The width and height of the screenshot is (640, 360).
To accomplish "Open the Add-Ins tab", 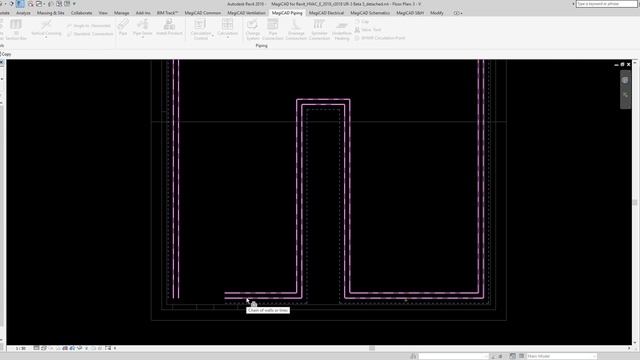I will tap(143, 13).
